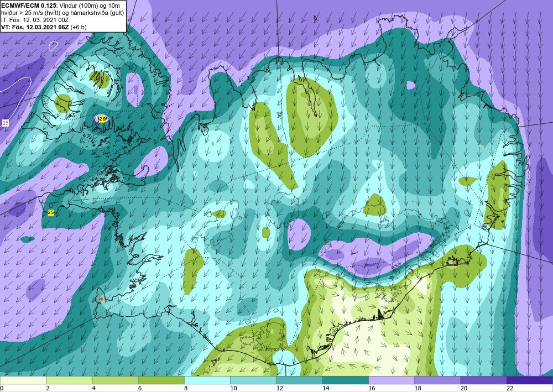
Task: Click the 2–4 m/s light green legend swatch
Action: [x=69, y=380]
